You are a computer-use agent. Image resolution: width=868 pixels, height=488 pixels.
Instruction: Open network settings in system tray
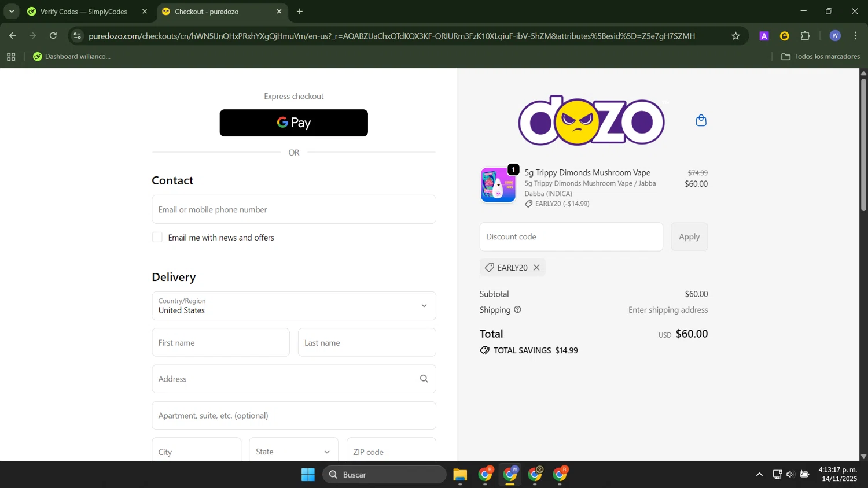(x=777, y=475)
